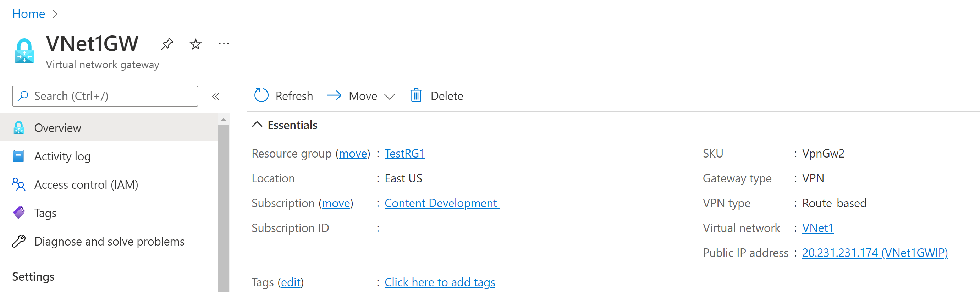The image size is (980, 292).
Task: Click the Diagnose and solve problems wrench icon
Action: coord(19,241)
